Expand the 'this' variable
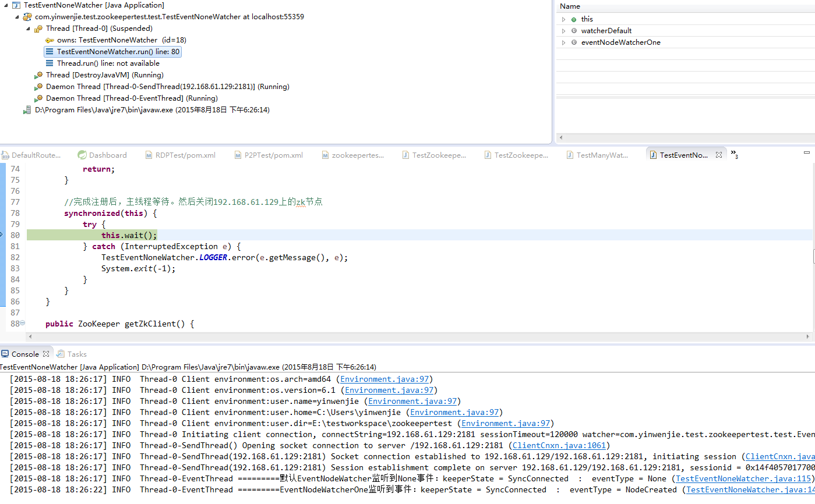 [x=563, y=19]
